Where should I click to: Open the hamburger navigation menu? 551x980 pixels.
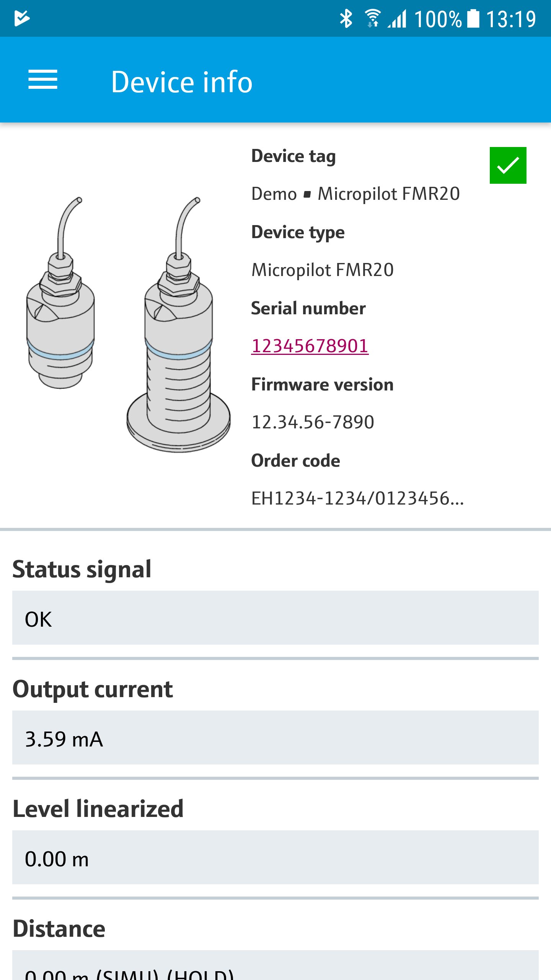(x=43, y=80)
